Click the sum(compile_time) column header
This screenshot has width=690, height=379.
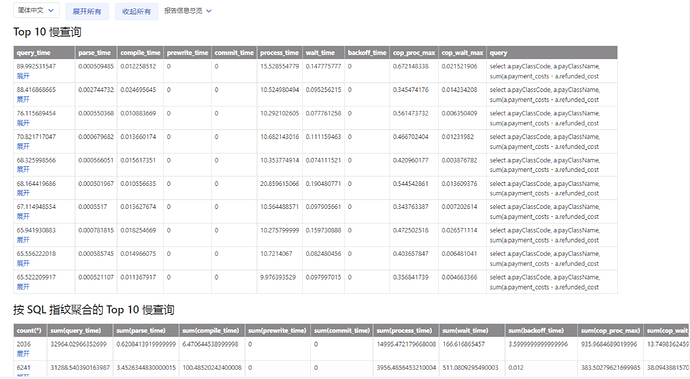pyautogui.click(x=212, y=330)
